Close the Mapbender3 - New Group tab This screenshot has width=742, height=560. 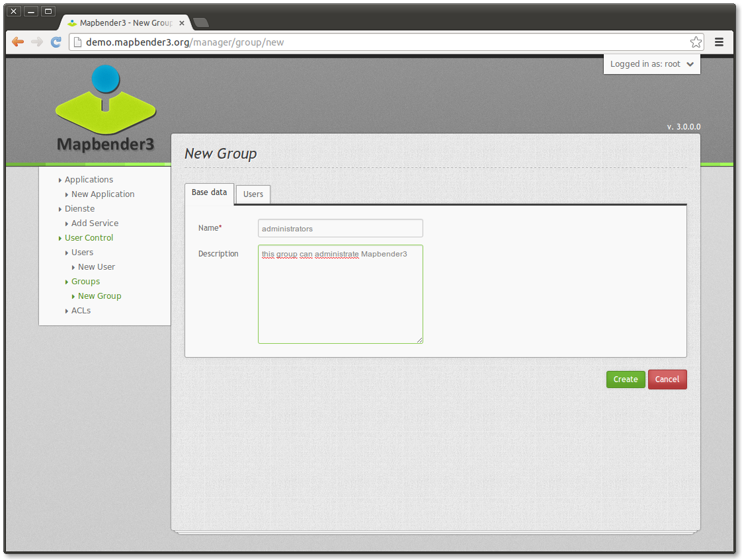pyautogui.click(x=182, y=22)
